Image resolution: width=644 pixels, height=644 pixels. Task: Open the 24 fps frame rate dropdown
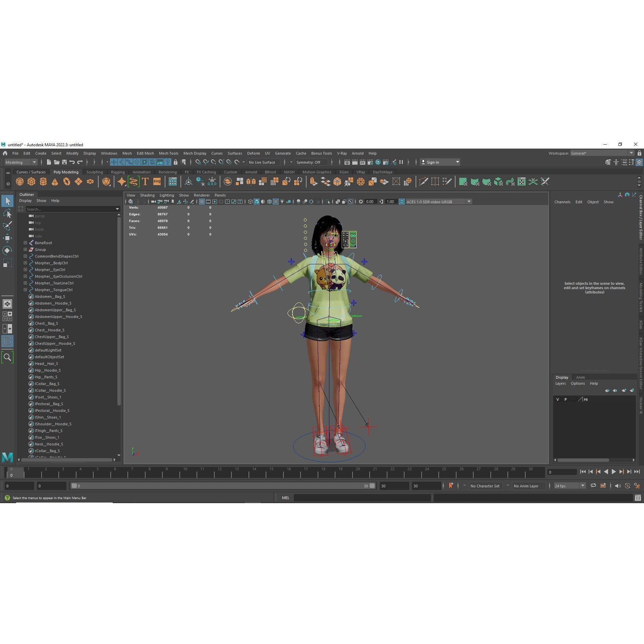point(570,486)
